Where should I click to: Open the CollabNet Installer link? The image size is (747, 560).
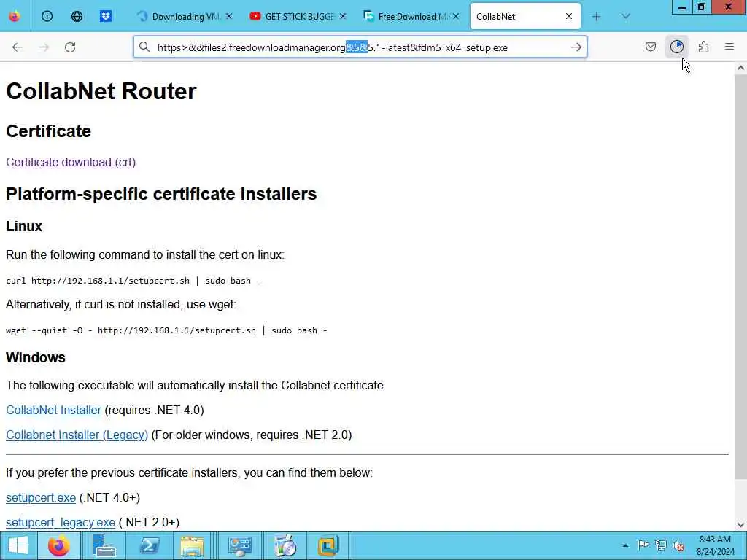coord(53,410)
